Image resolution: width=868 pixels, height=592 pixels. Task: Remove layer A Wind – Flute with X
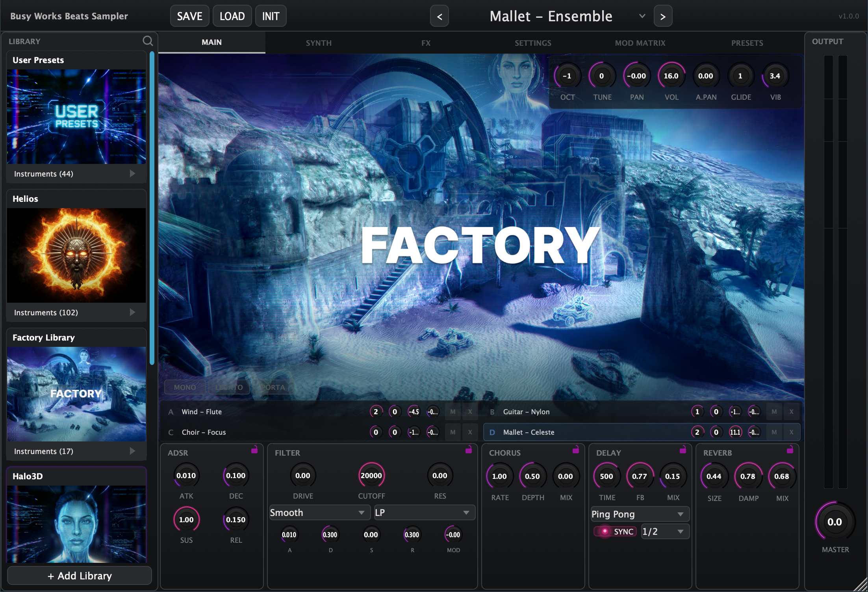[470, 411]
